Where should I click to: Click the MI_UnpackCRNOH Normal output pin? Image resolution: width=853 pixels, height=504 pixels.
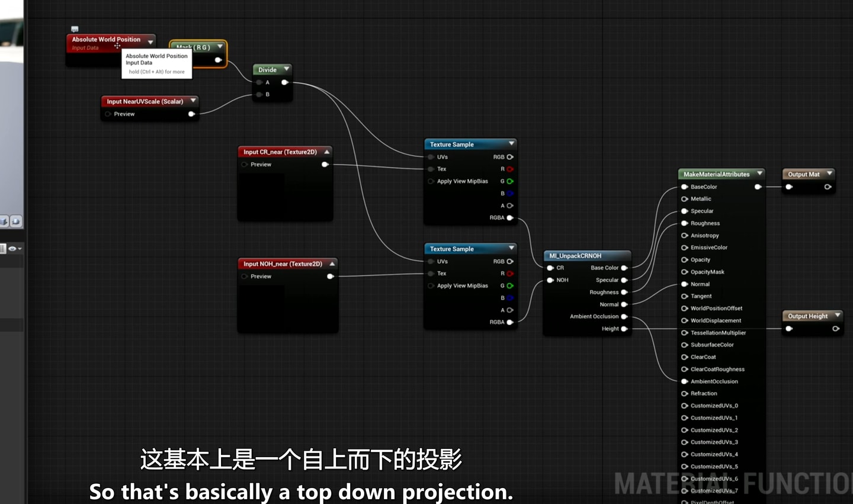[624, 304]
